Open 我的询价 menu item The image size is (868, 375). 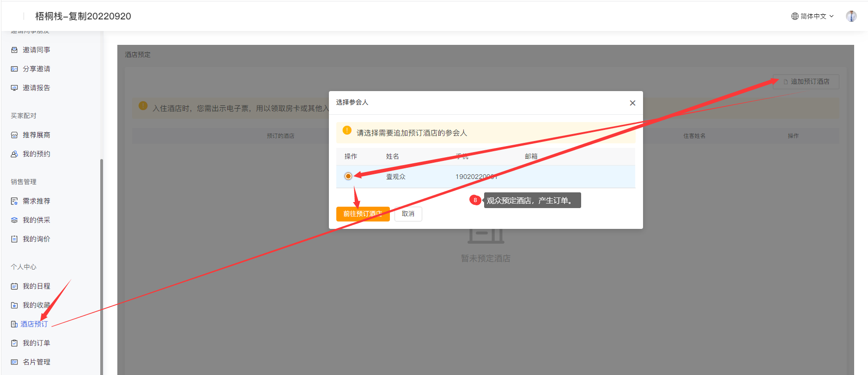pos(36,239)
